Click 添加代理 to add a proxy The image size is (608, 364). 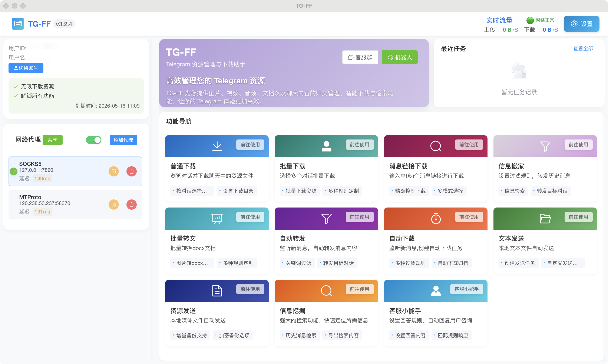123,140
